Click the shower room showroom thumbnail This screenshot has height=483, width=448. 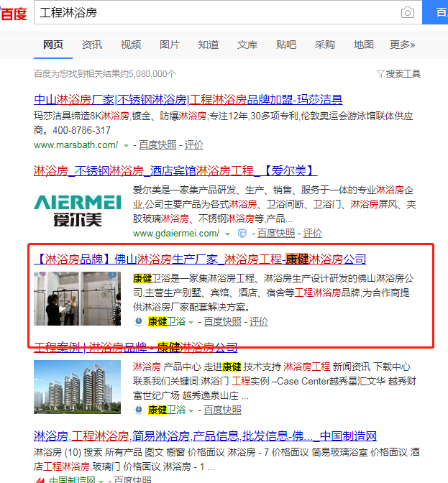pyautogui.click(x=78, y=298)
